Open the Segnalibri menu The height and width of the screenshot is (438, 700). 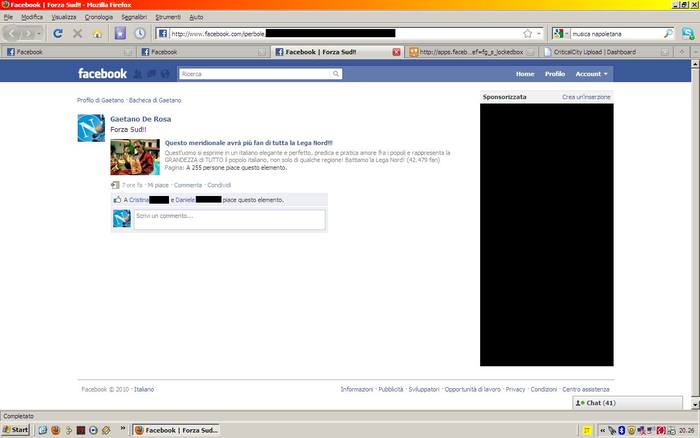click(x=134, y=17)
